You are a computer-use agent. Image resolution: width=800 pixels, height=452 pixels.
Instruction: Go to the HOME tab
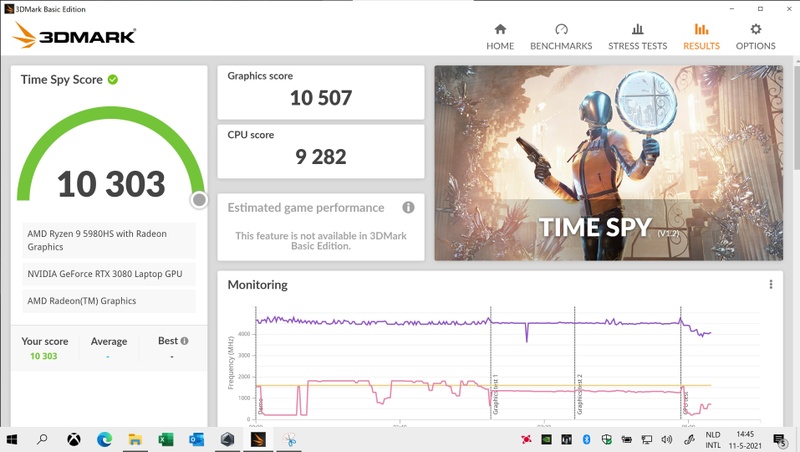(500, 37)
